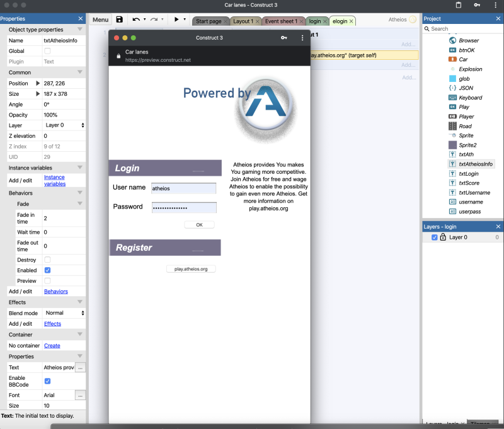504x429 pixels.
Task: Uncheck the Fade Enabled checkbox
Action: 47,270
